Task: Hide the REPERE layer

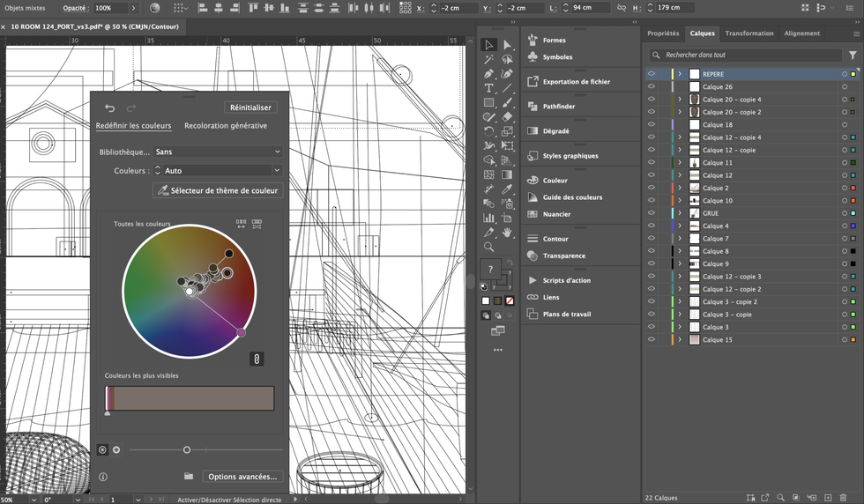Action: 652,75
